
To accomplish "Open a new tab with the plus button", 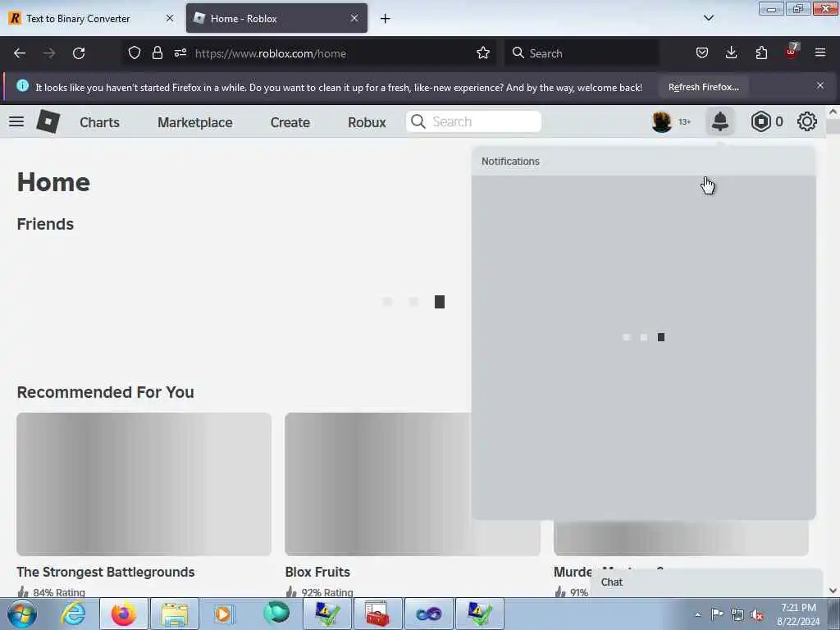I will coord(386,19).
